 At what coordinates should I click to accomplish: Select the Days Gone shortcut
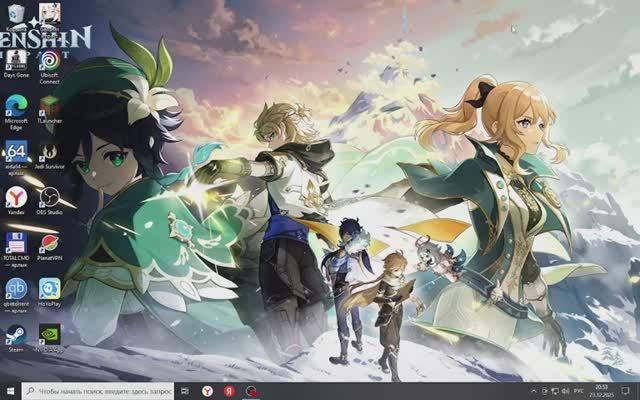coord(16,64)
